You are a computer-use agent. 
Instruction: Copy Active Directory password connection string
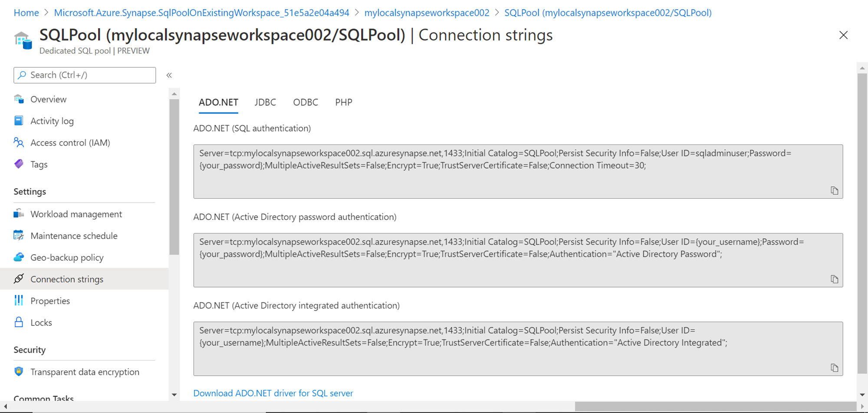(x=834, y=279)
